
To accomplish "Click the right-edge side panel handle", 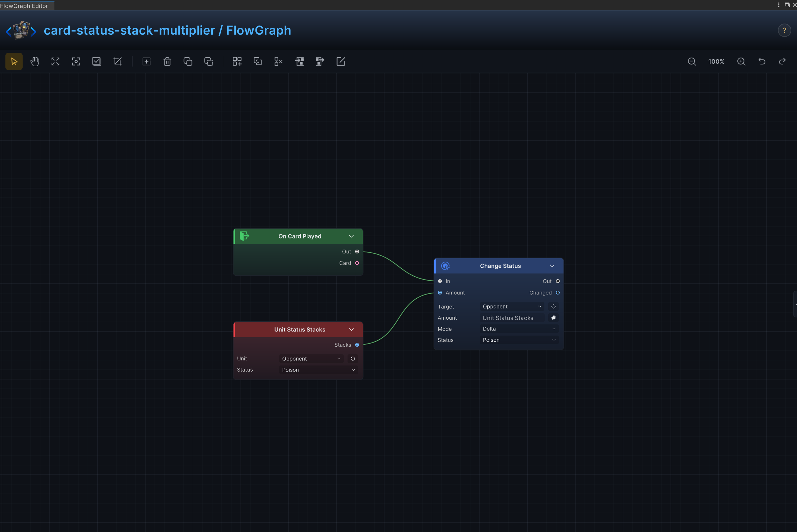I will tap(795, 304).
